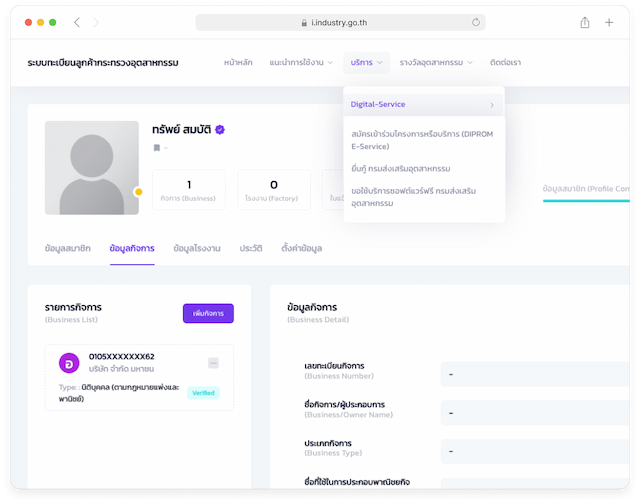Screen dimensions: 640x504
Task: Collapse the บริการ dropdown in the navbar
Action: (x=367, y=63)
